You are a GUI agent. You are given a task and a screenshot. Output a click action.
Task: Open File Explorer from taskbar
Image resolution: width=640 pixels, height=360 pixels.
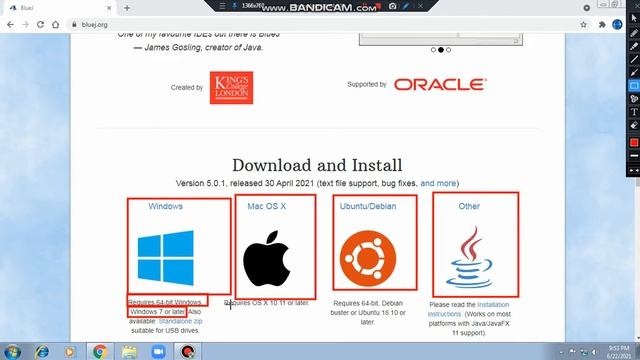(129, 352)
